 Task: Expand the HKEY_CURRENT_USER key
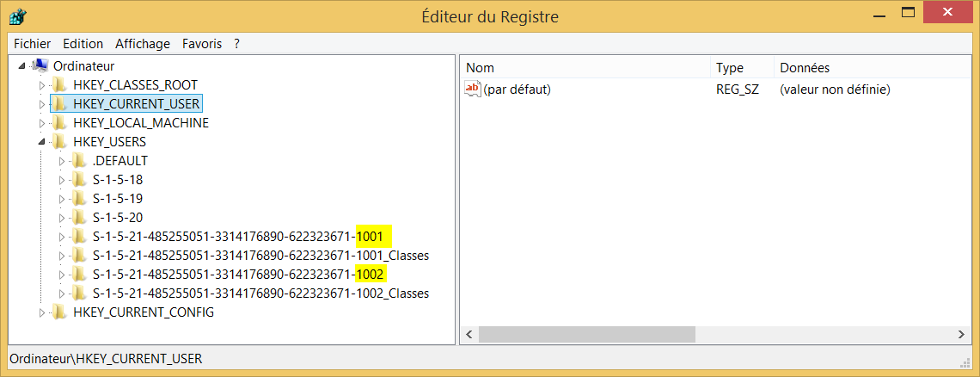(x=42, y=103)
